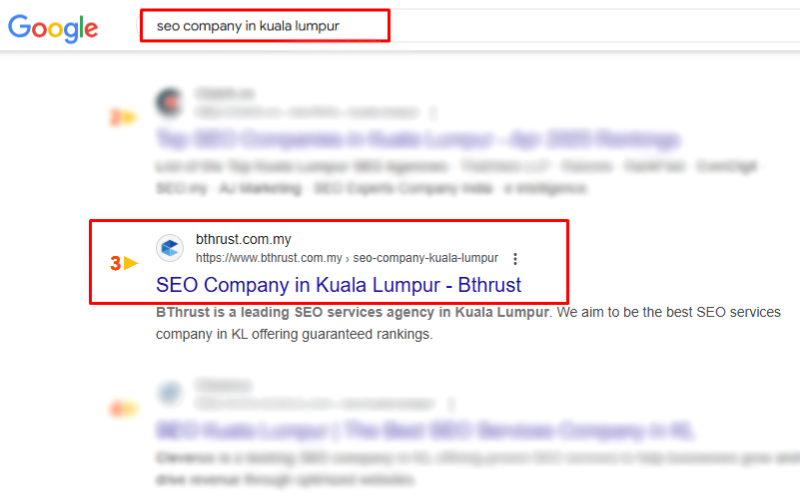
Task: Click the blue bthrust.com.my favicon
Action: [x=170, y=248]
